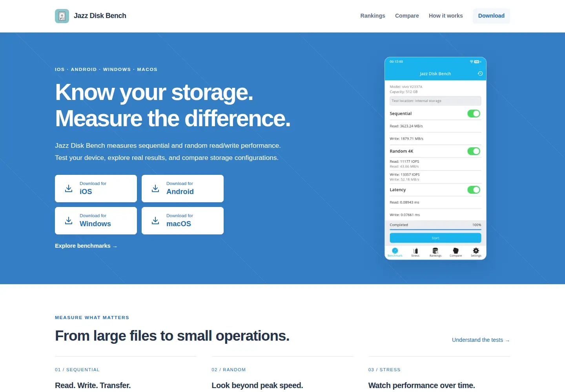Click the Jazz Disk Bench logo icon
This screenshot has height=392, width=565.
[62, 16]
